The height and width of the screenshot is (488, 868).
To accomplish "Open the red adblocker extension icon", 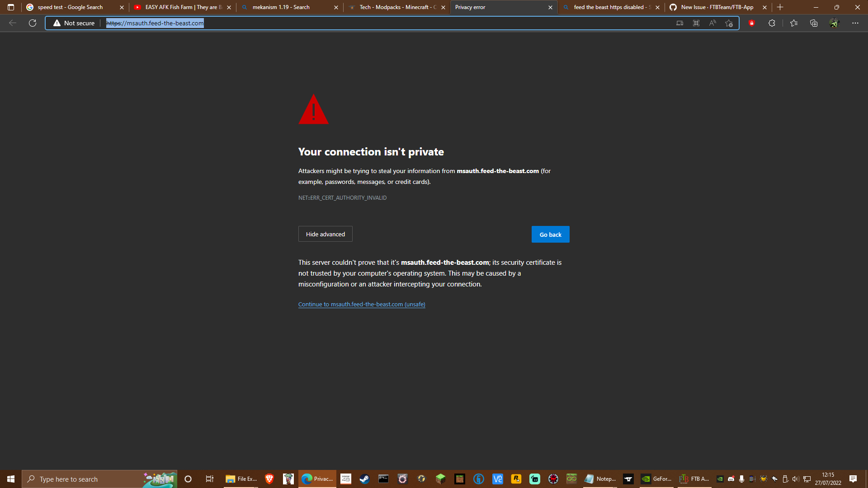I will click(752, 23).
